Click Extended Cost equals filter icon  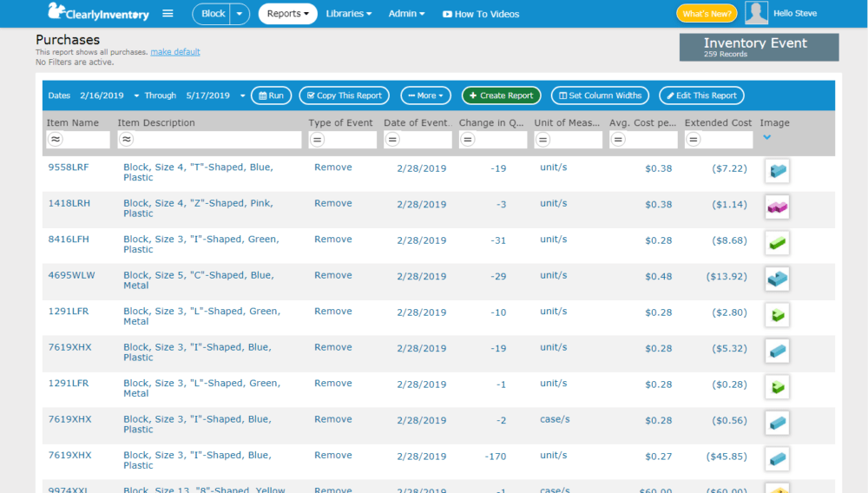click(693, 140)
